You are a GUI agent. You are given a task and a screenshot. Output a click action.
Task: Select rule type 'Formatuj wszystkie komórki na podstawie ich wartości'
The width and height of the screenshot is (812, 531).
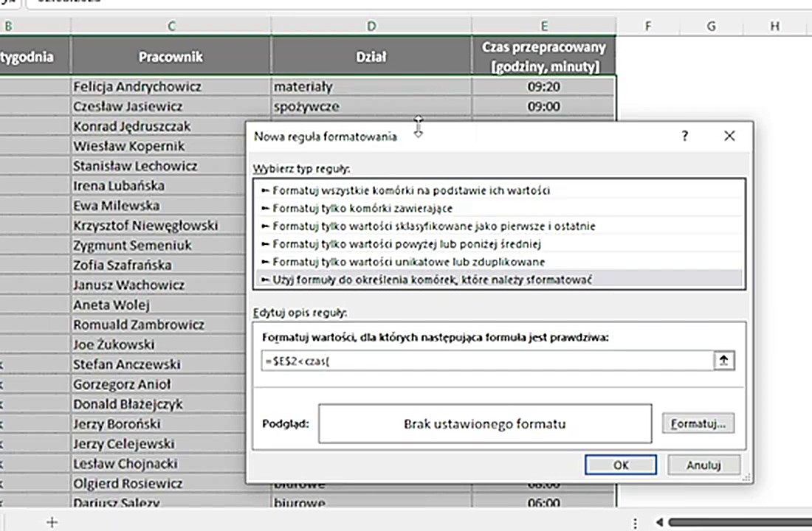[411, 190]
